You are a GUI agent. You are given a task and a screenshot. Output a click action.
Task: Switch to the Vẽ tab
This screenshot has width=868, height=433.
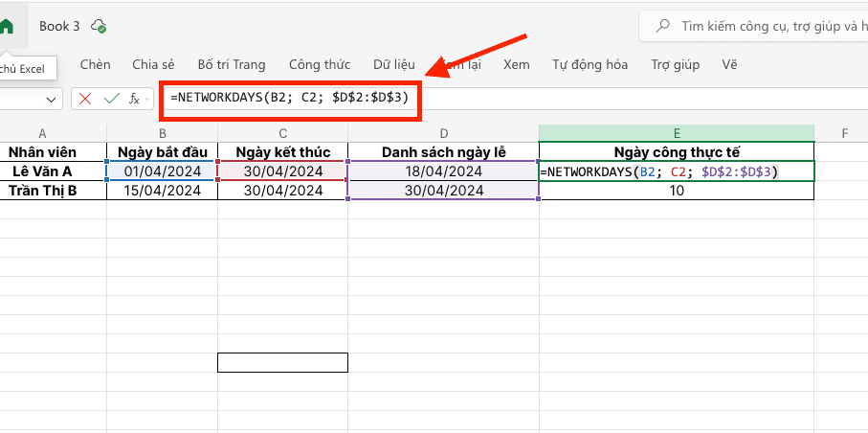coord(729,65)
